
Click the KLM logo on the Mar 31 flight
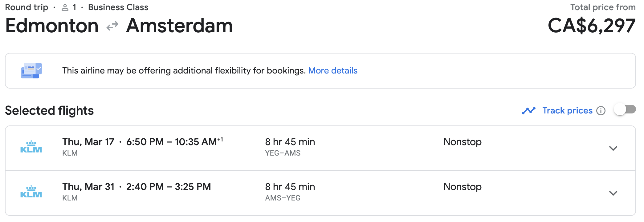point(31,192)
